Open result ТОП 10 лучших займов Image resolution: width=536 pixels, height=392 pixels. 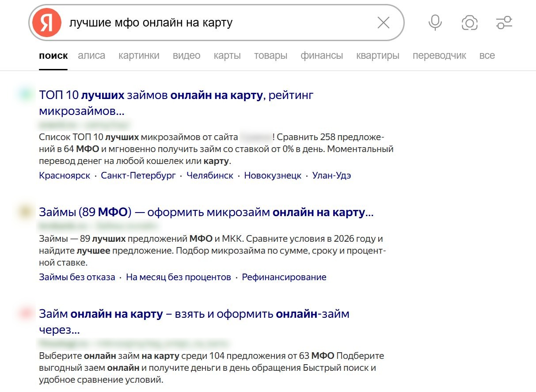(176, 102)
